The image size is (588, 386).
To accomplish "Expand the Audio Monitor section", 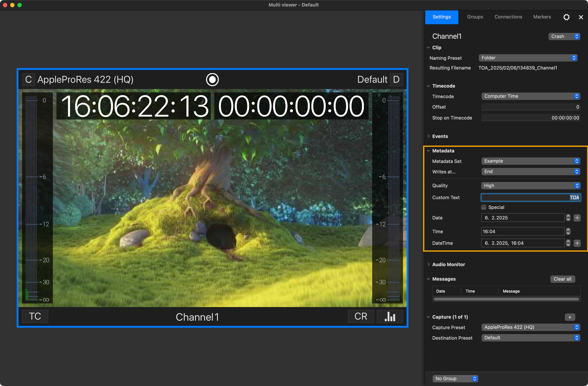I will [428, 264].
